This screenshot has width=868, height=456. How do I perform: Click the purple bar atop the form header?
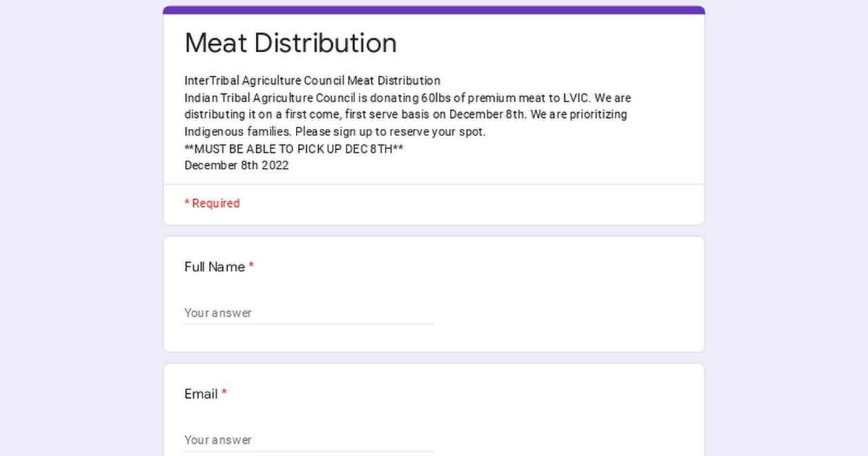click(434, 9)
